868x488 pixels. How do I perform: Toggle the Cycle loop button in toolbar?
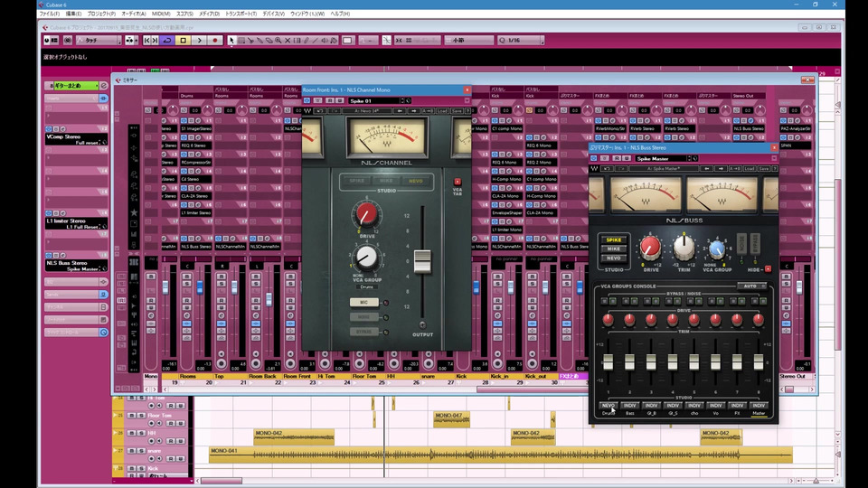(x=167, y=41)
